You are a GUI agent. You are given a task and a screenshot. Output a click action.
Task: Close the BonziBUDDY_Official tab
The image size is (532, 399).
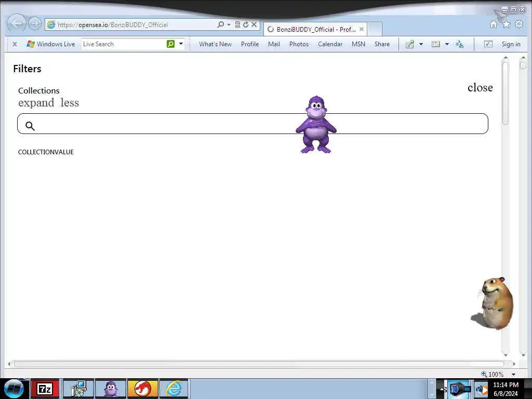click(x=362, y=29)
